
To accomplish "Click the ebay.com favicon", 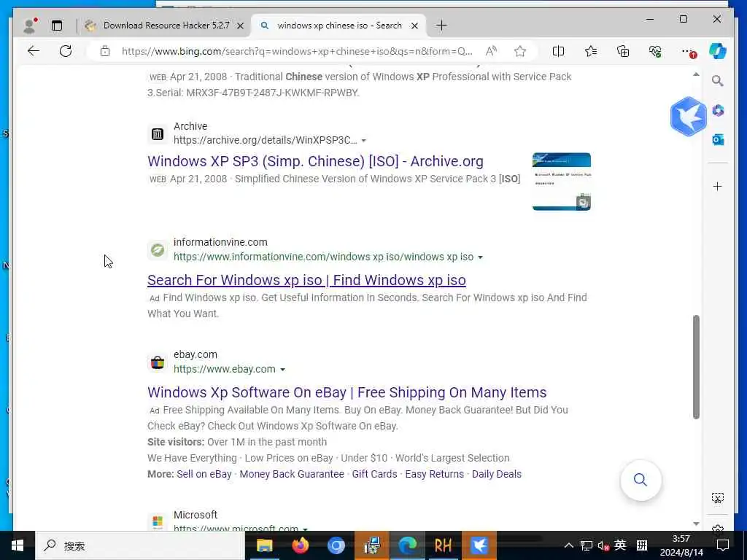I will tap(158, 362).
